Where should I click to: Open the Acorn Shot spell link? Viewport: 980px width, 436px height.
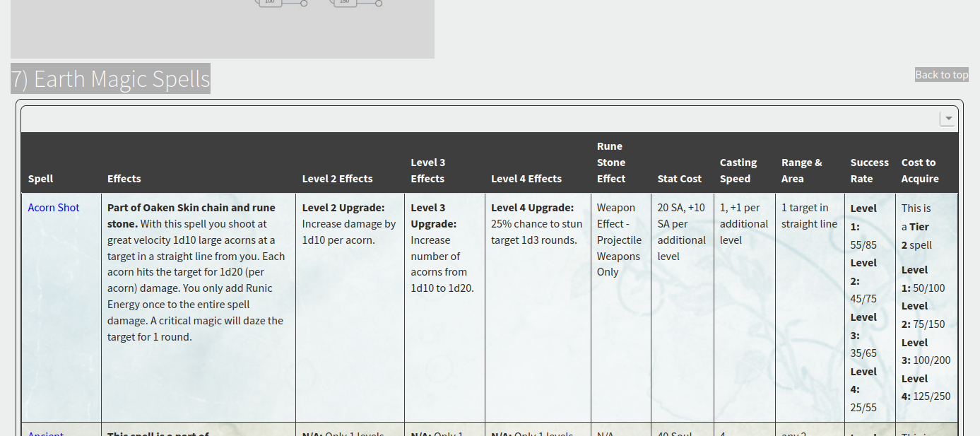54,208
